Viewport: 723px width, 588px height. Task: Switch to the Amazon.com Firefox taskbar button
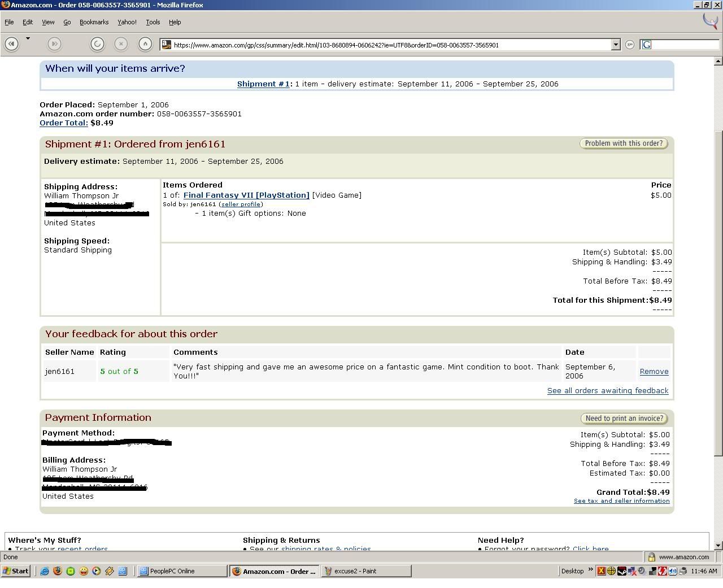274,571
